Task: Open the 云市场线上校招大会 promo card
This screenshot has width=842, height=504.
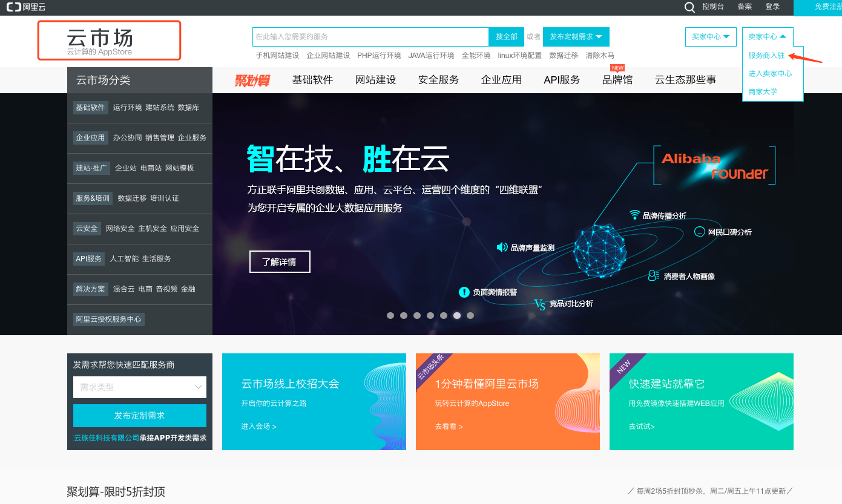Action: pos(314,402)
